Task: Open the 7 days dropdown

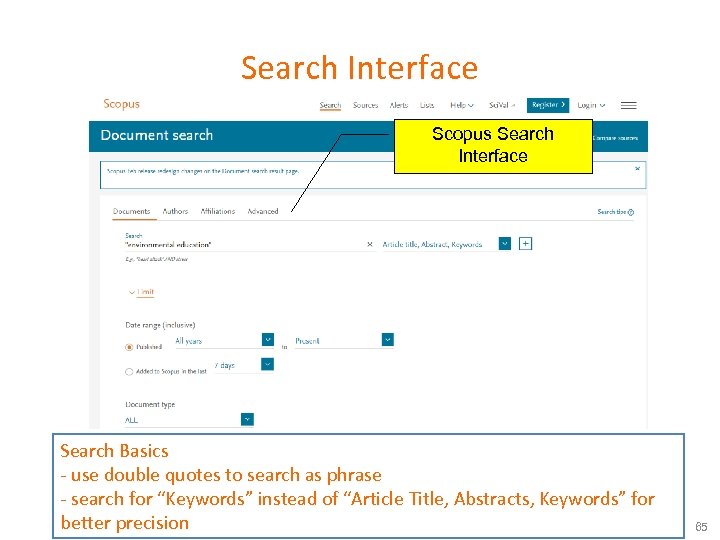Action: 244,365
